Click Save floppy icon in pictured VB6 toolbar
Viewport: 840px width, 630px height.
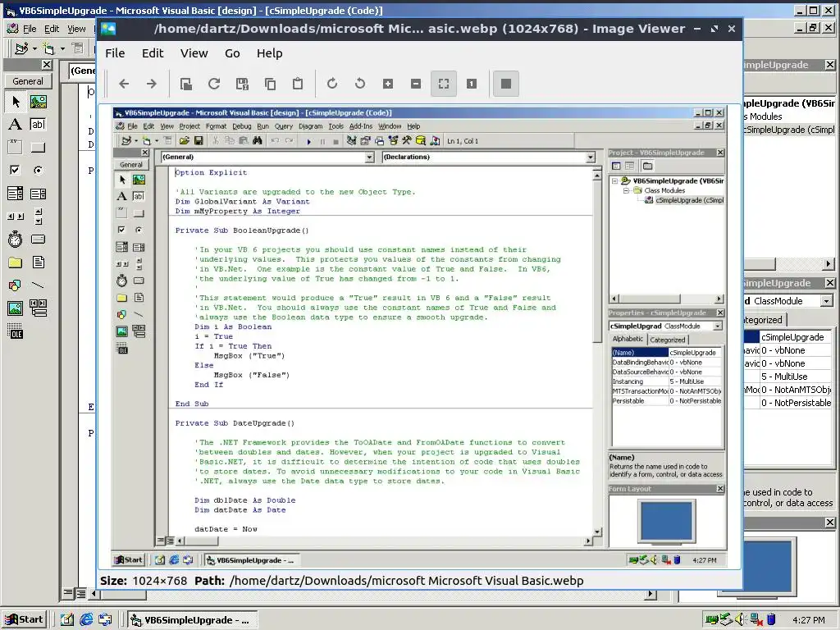pyautogui.click(x=199, y=141)
